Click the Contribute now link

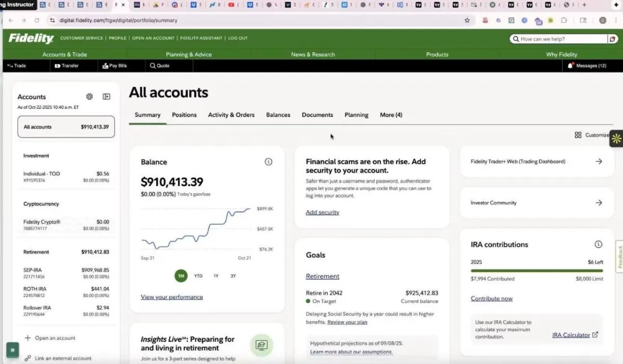click(492, 299)
